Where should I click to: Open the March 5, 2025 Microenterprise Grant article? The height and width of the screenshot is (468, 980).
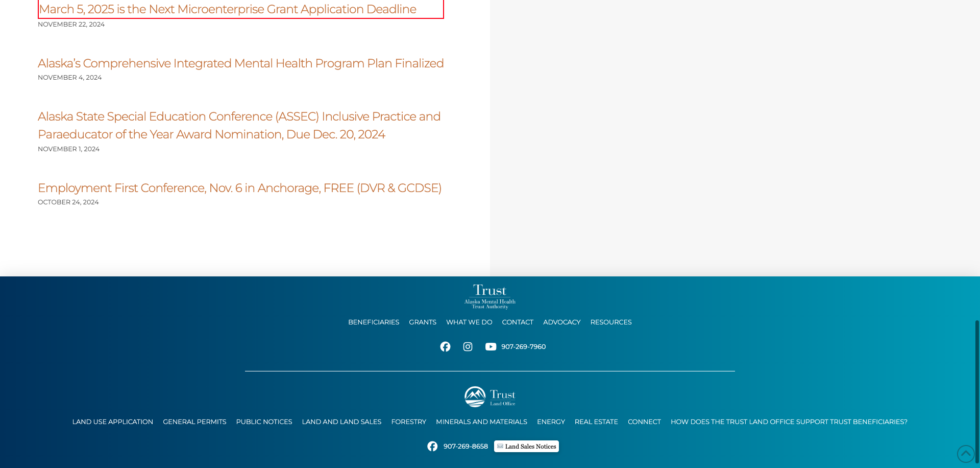coord(228,9)
